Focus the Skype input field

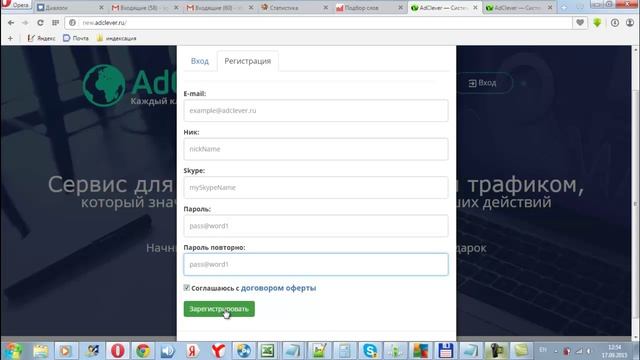click(x=316, y=187)
